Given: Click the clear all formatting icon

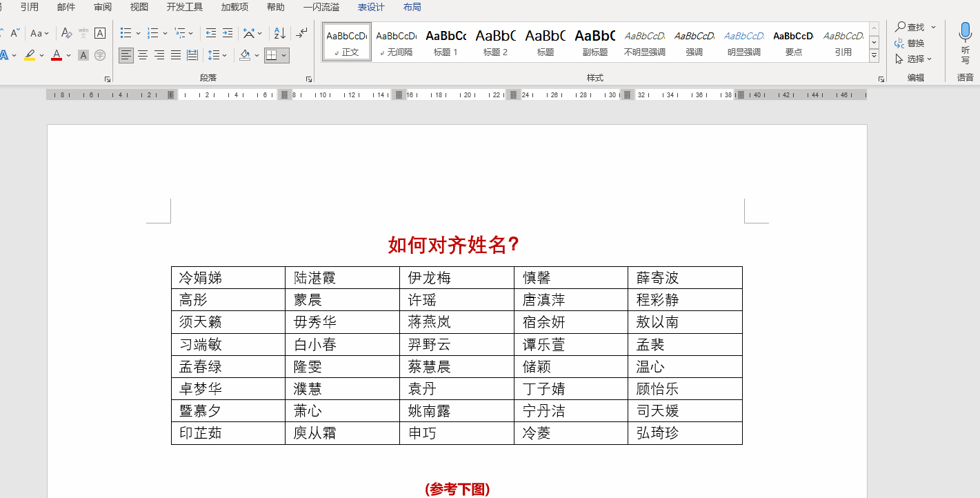Looking at the screenshot, I should click(66, 33).
